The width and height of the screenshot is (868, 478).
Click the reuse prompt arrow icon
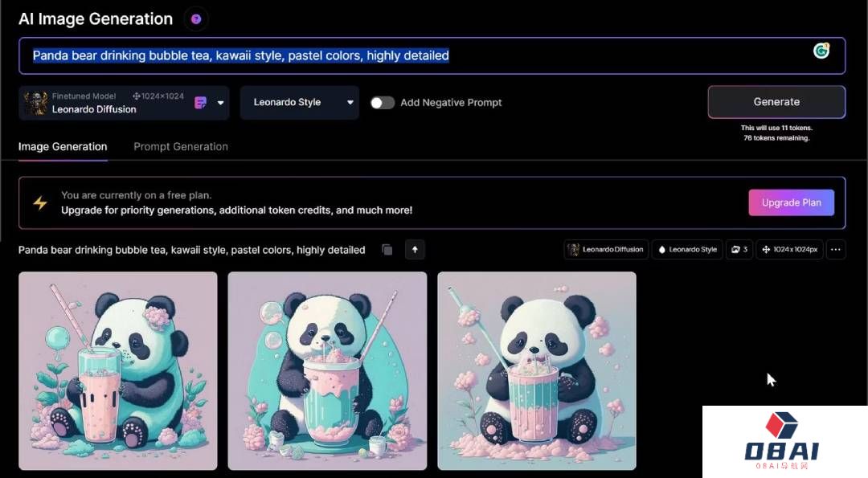pos(415,250)
